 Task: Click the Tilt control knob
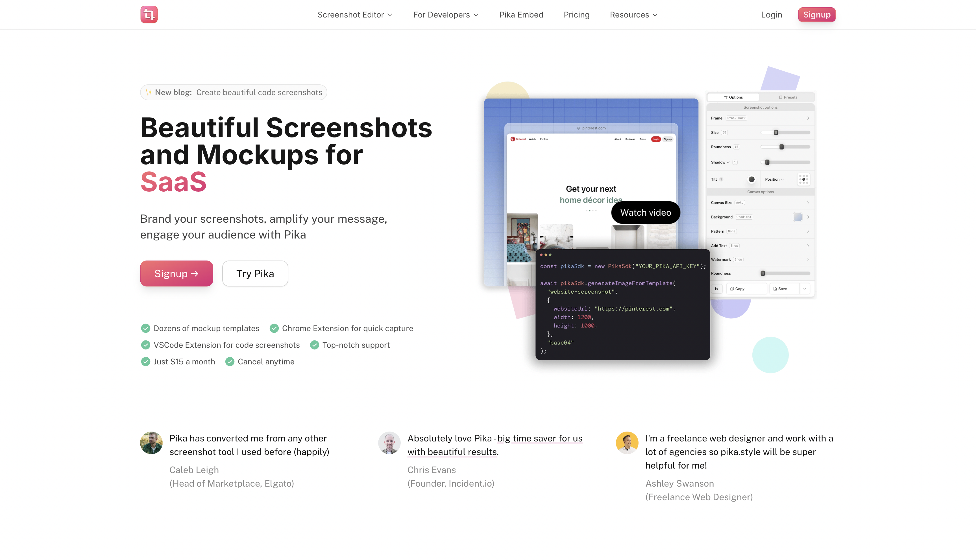[751, 179]
